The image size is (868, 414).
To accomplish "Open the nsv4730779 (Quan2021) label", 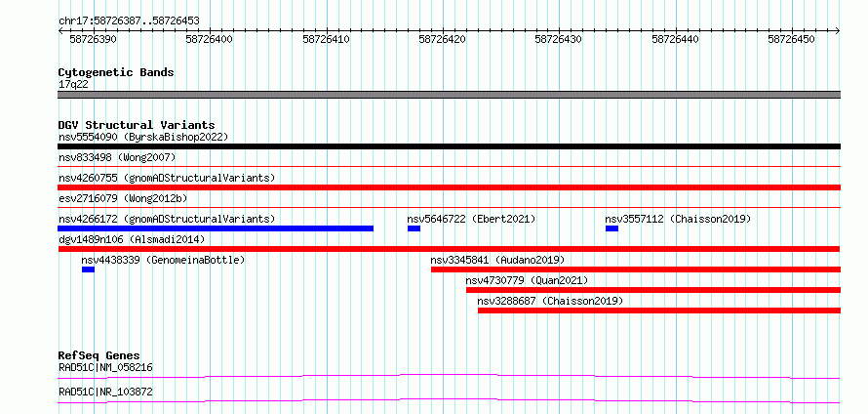I will coord(527,280).
